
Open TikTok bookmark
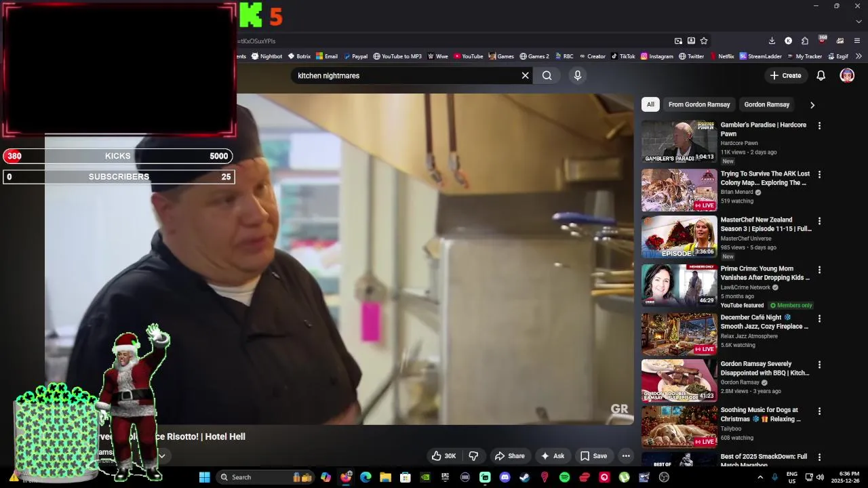[623, 56]
